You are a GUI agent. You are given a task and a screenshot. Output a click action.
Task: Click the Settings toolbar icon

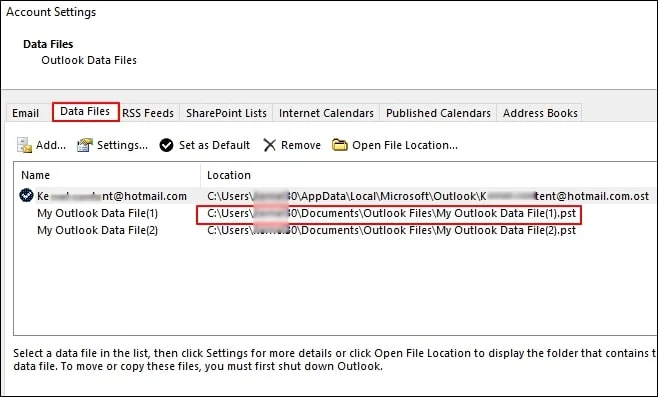click(x=84, y=145)
